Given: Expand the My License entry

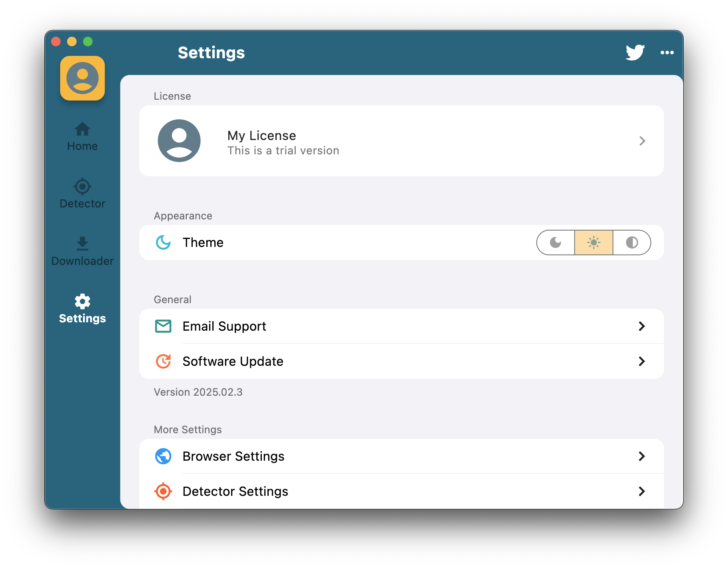Looking at the screenshot, I should pos(642,141).
